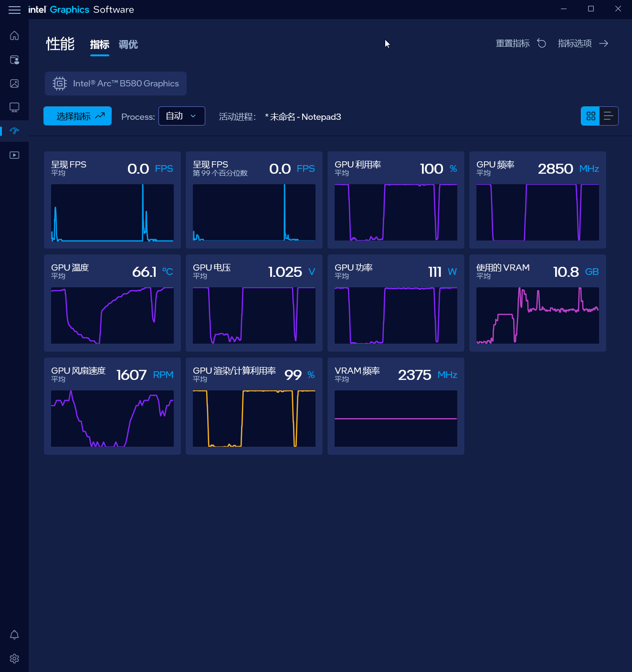Open settings gear icon
Screen dimensions: 632x672
(14, 659)
